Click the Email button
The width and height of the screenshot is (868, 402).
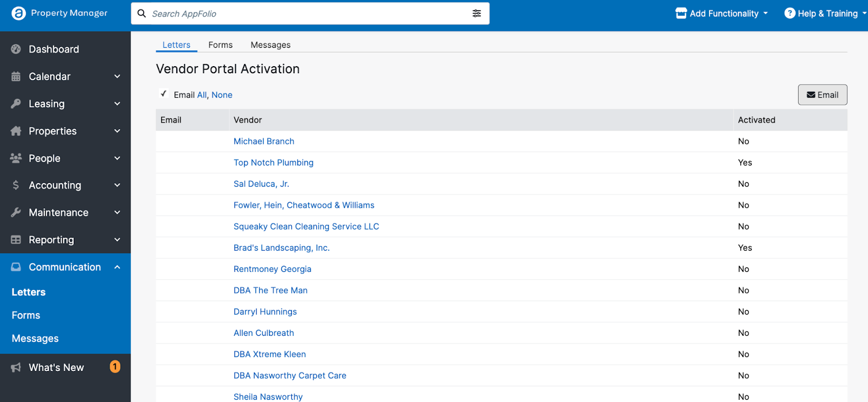822,95
